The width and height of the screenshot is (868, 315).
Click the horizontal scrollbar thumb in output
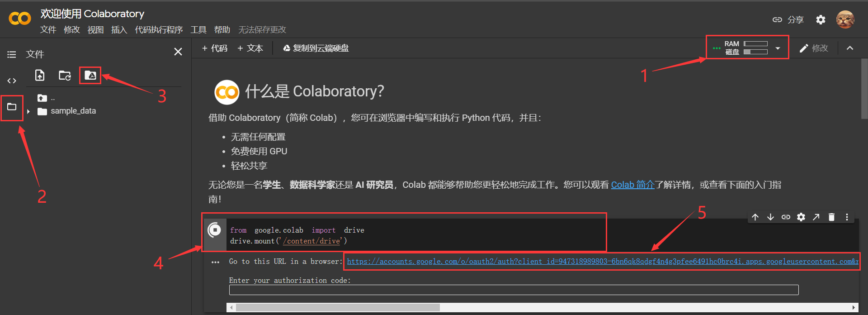pyautogui.click(x=338, y=307)
